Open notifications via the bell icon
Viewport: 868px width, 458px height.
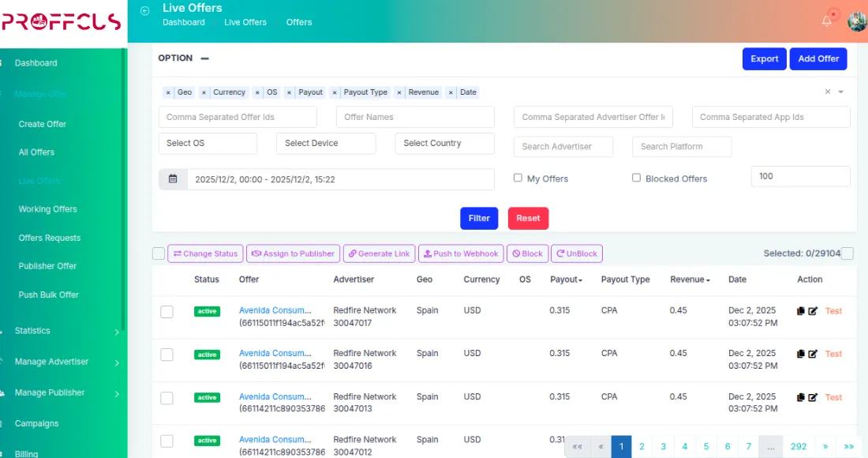pos(827,21)
